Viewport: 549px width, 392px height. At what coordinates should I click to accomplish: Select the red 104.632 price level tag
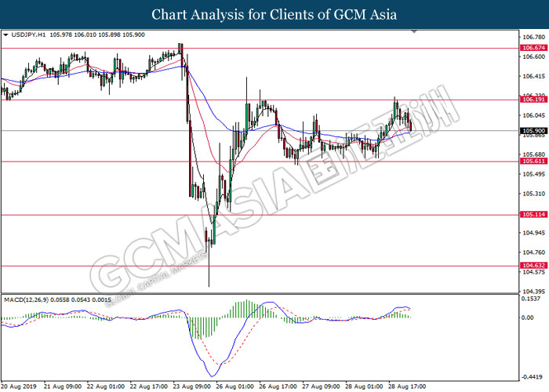[533, 266]
